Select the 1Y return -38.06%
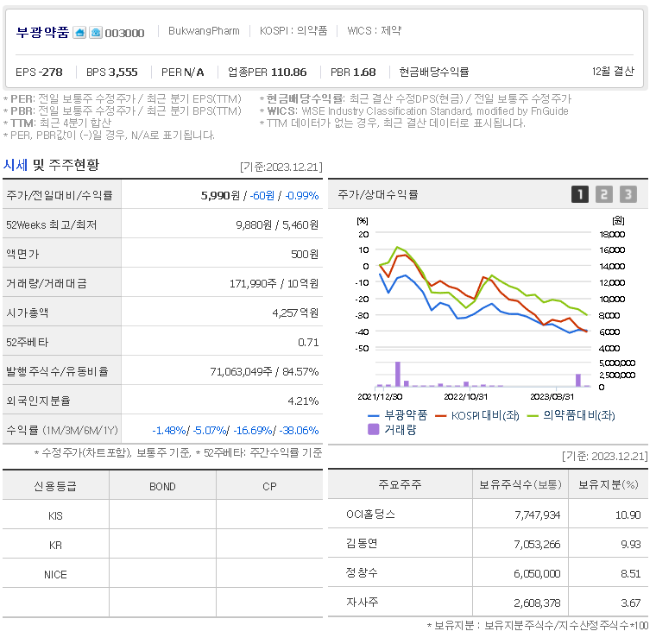 click(x=299, y=430)
